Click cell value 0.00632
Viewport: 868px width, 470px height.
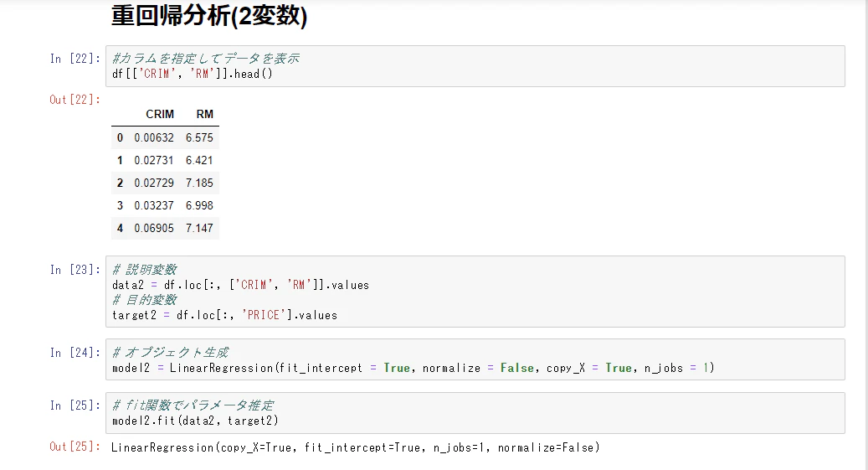[154, 137]
